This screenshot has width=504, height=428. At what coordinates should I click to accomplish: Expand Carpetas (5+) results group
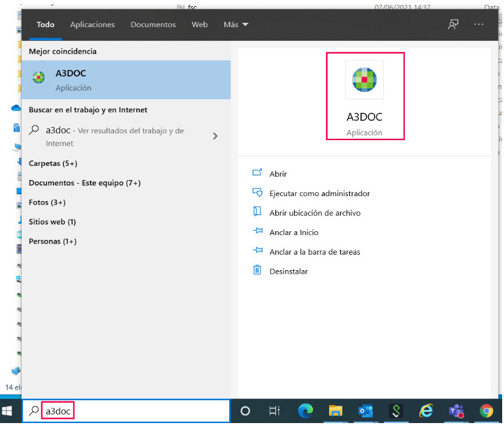(x=53, y=163)
